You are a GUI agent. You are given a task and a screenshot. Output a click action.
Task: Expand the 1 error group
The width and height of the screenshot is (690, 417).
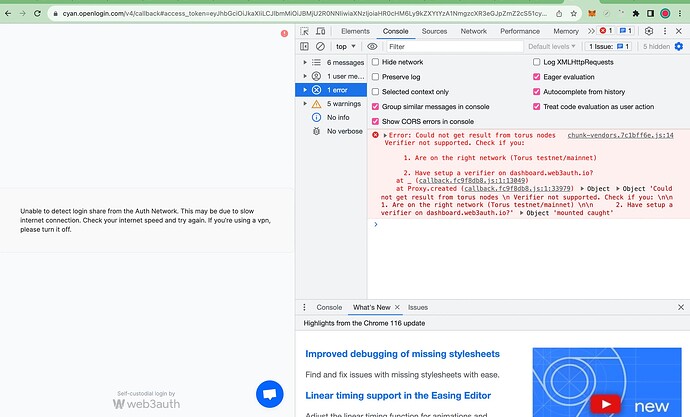305,90
